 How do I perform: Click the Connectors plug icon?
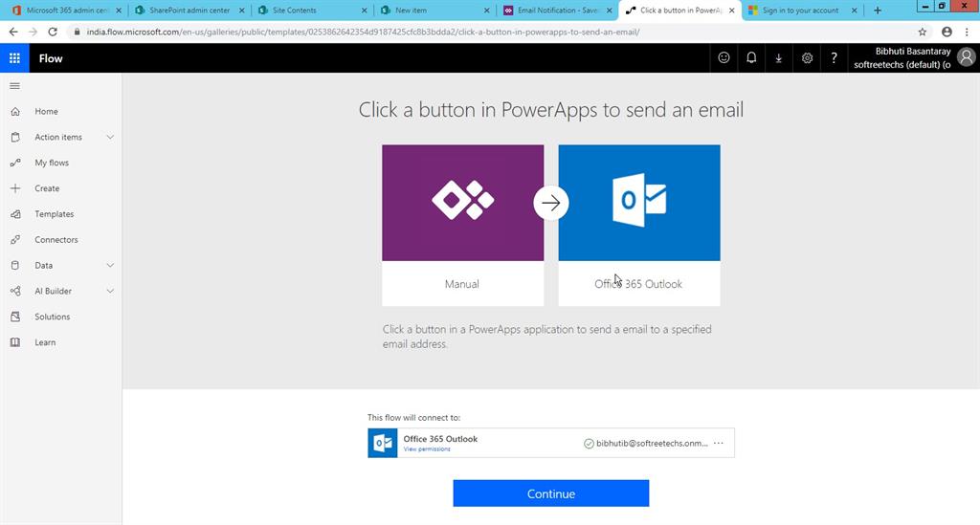tap(15, 239)
